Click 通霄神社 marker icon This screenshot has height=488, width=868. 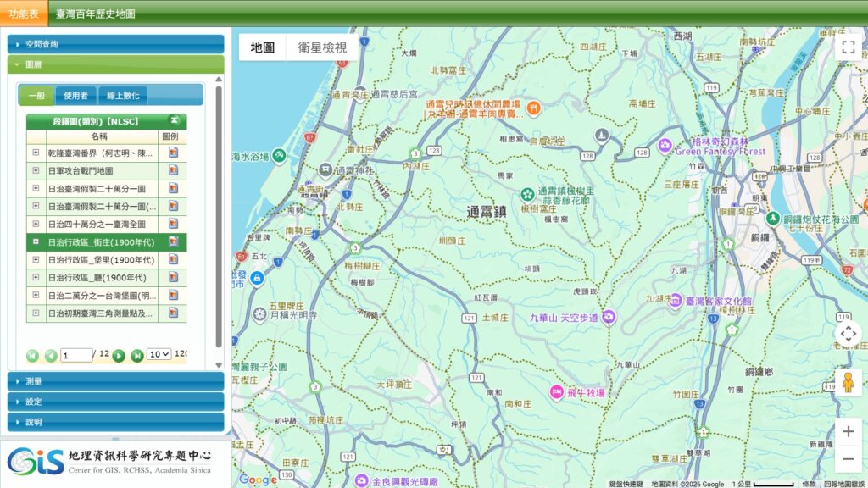[x=325, y=169]
